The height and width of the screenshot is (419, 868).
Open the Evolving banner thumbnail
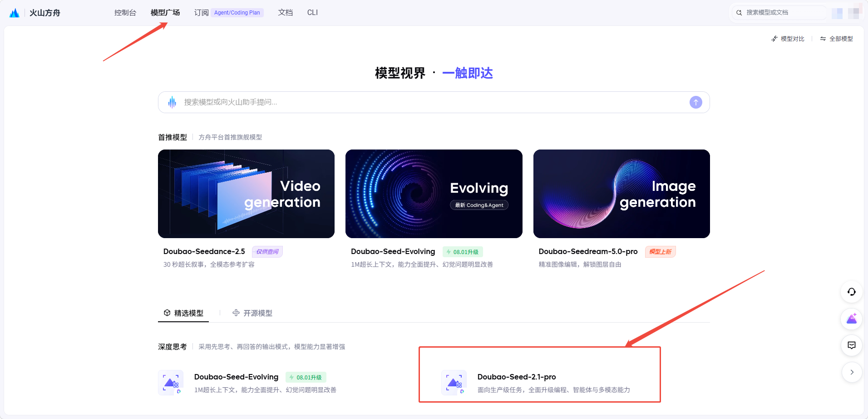[434, 194]
